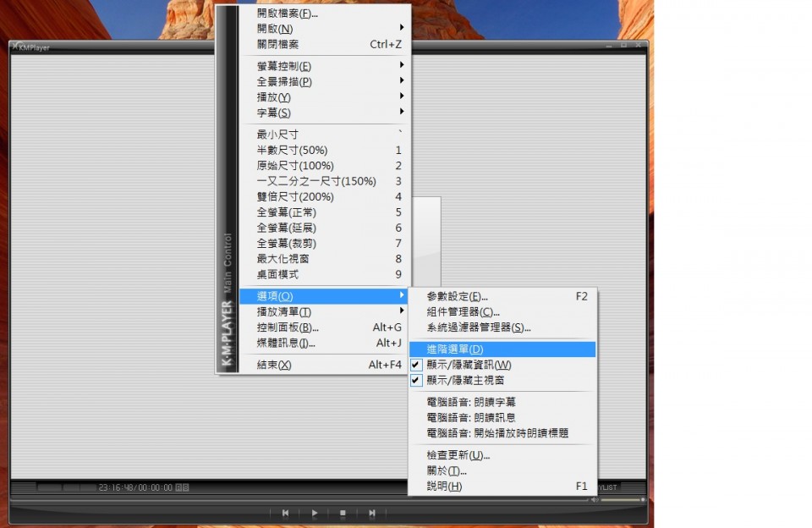Open 參數設定(F) preferences
The height and width of the screenshot is (528, 812).
coord(457,296)
